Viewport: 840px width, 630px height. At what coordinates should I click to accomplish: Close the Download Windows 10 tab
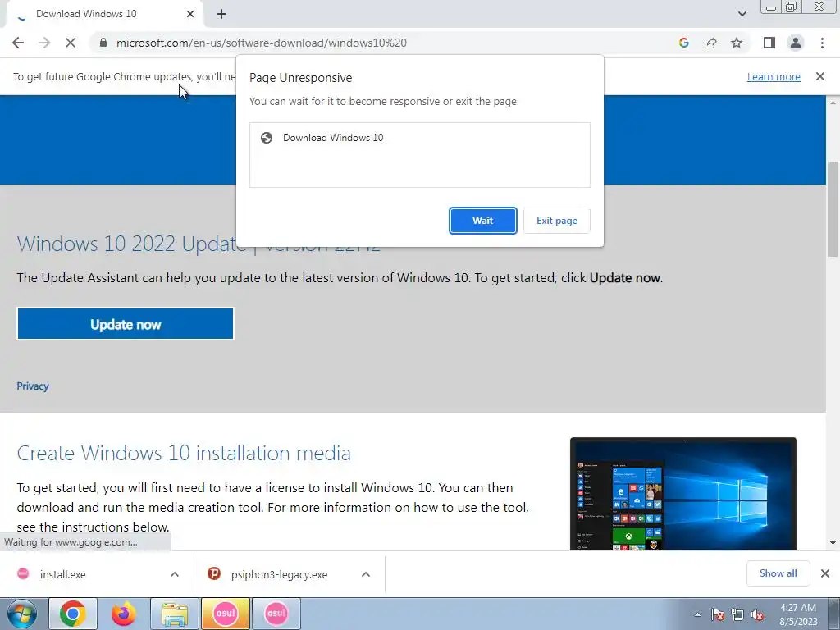click(190, 14)
